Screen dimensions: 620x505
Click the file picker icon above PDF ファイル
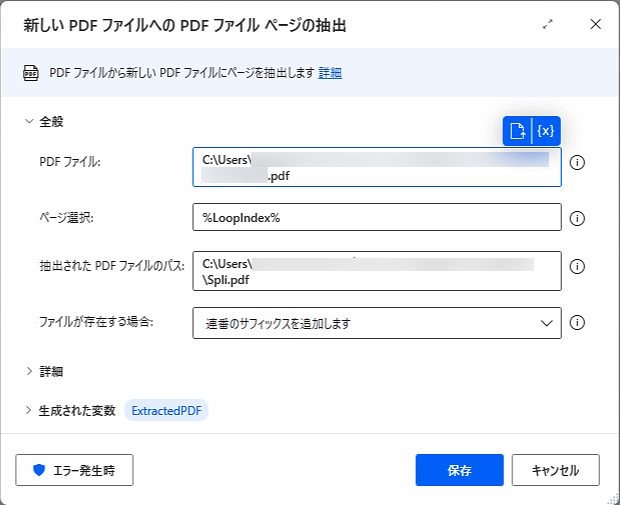[518, 131]
